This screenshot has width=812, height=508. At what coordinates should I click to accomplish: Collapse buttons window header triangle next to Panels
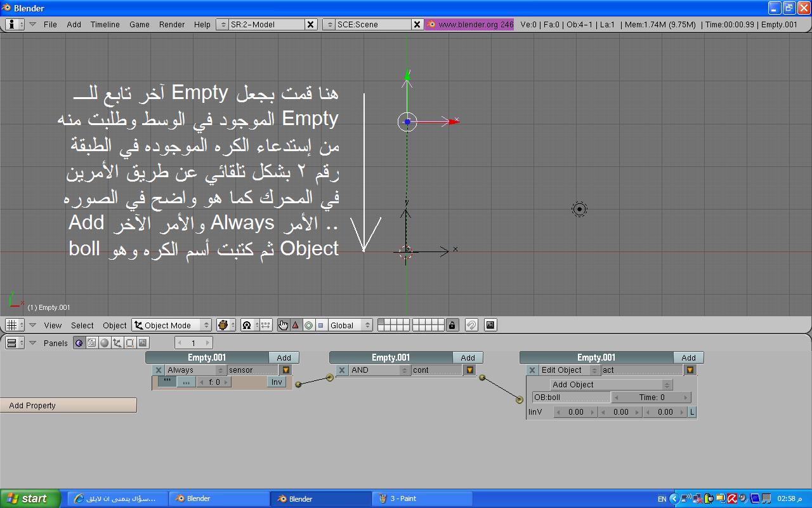pyautogui.click(x=32, y=343)
